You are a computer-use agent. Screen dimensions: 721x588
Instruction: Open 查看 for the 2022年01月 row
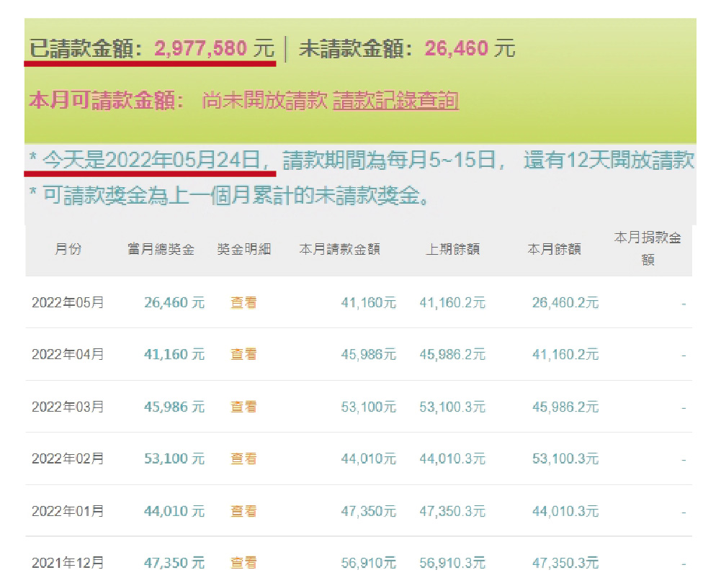[243, 512]
